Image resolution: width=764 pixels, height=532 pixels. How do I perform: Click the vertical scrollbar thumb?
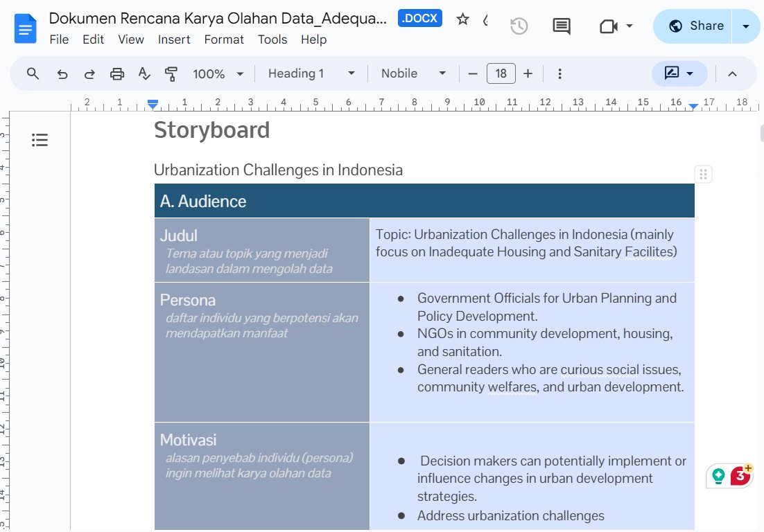pyautogui.click(x=761, y=133)
